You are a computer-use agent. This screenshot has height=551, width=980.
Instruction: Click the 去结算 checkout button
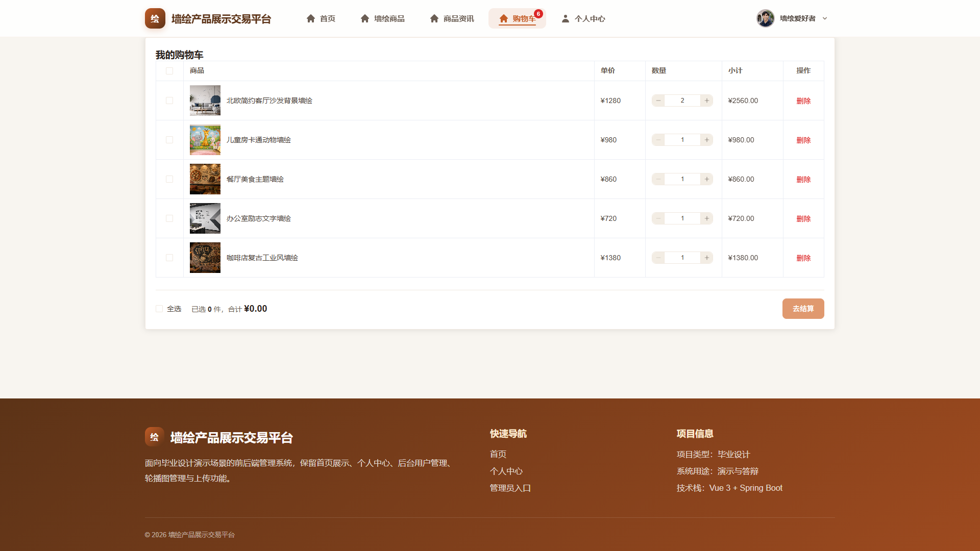(x=803, y=309)
